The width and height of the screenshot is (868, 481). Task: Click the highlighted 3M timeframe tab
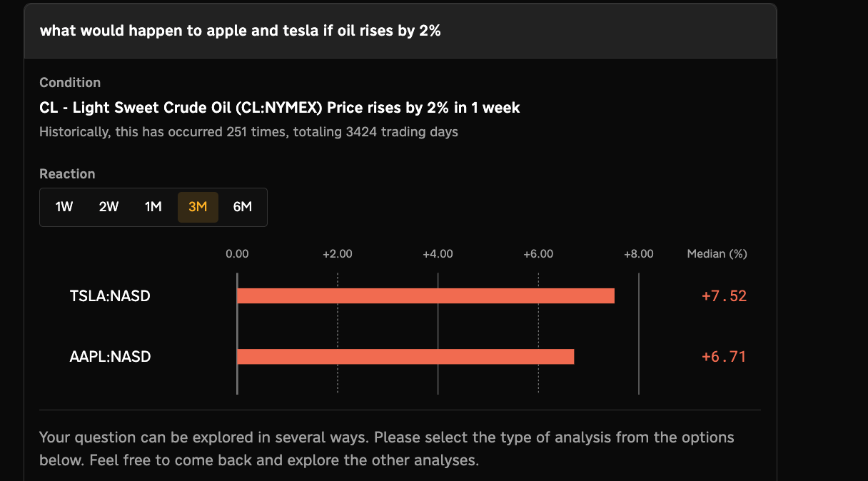point(198,207)
